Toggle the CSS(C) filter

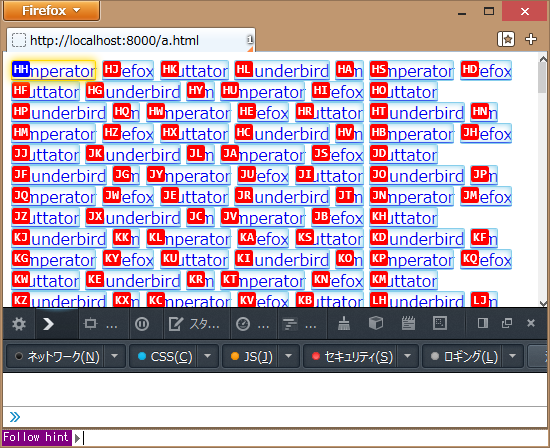point(164,356)
